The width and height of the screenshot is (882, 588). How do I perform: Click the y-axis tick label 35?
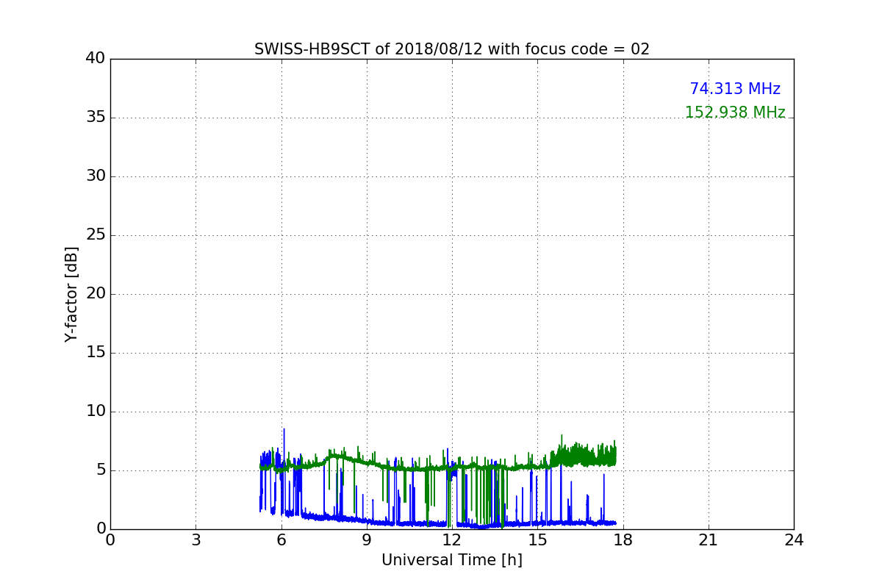(x=96, y=118)
